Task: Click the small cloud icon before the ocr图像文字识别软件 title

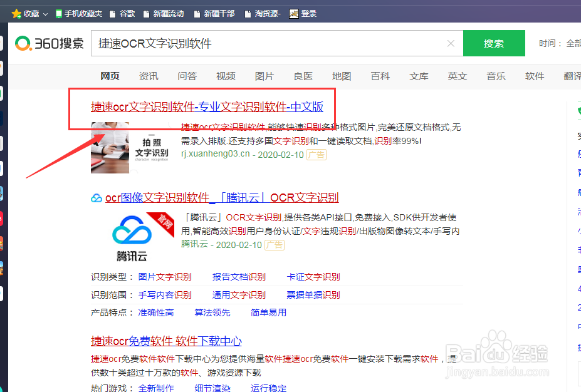Action: click(x=97, y=198)
